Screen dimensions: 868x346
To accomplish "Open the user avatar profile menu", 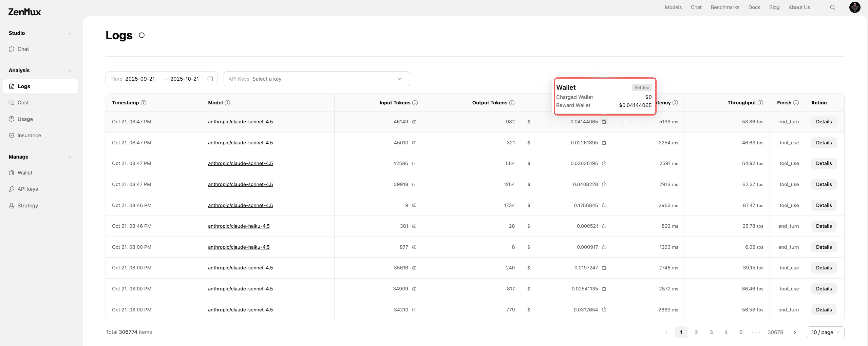I will (854, 7).
